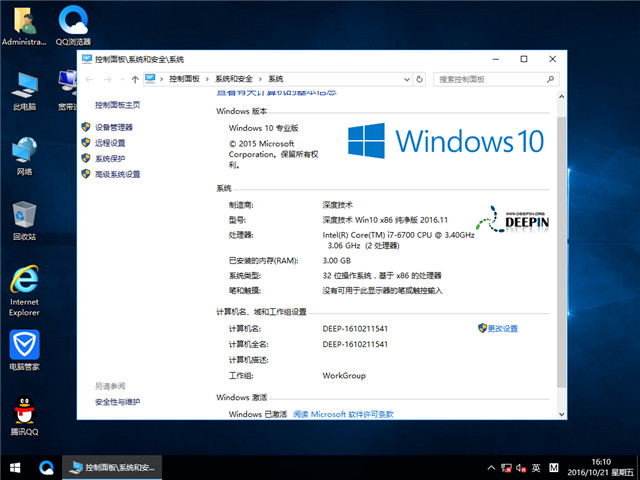Open the 回收站 recycle bin

point(24,221)
